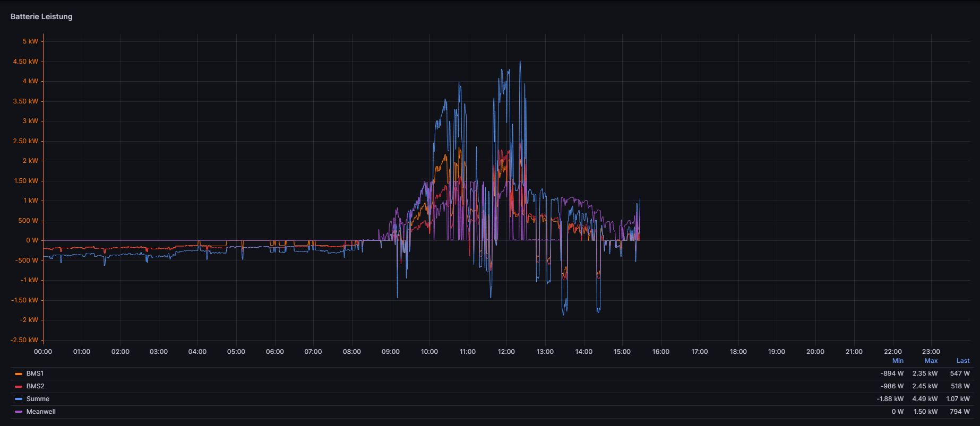Sort legend by the Last column header
Screen dimensions: 980x426
(x=963, y=361)
